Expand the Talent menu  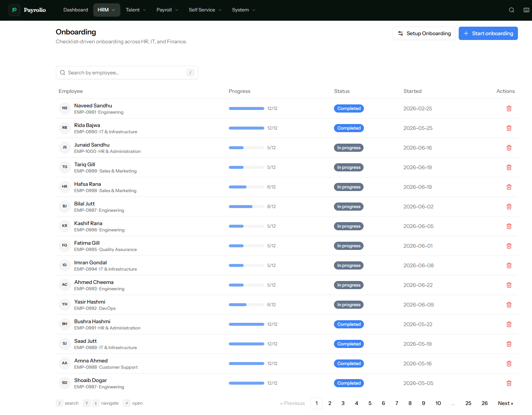(x=136, y=10)
